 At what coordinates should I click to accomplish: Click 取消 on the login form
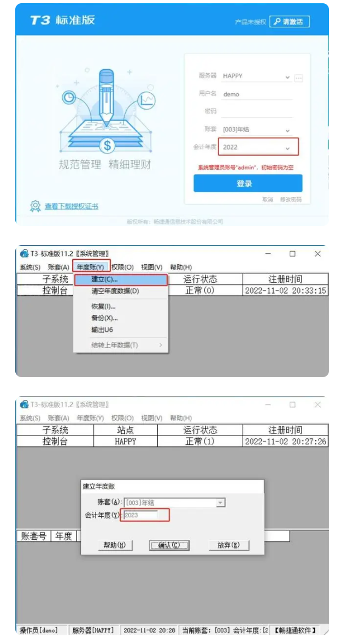(268, 199)
